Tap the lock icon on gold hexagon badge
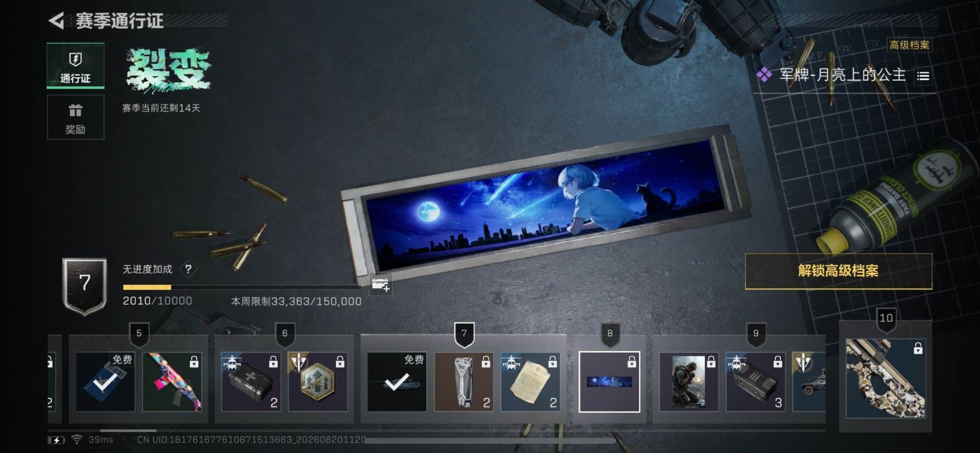Viewport: 980px width, 453px height. coord(340,362)
